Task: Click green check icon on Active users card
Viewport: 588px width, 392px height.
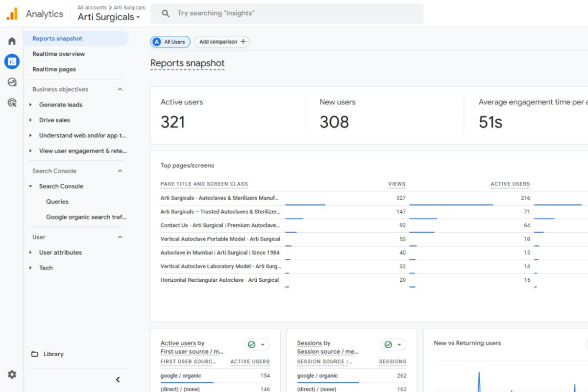Action: [x=251, y=344]
